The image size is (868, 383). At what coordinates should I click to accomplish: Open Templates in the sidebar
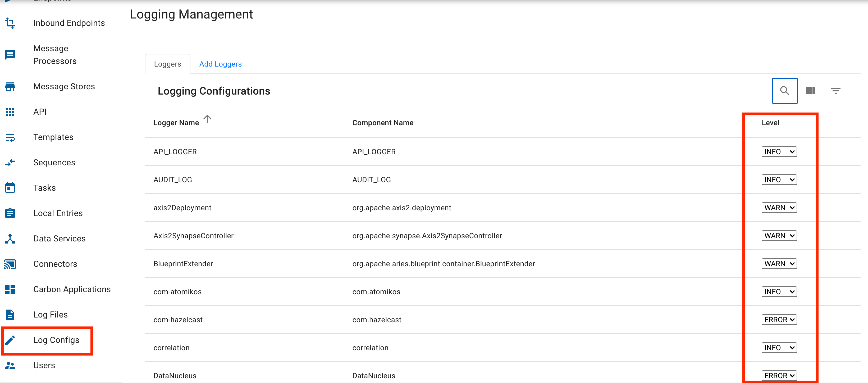[x=53, y=137]
